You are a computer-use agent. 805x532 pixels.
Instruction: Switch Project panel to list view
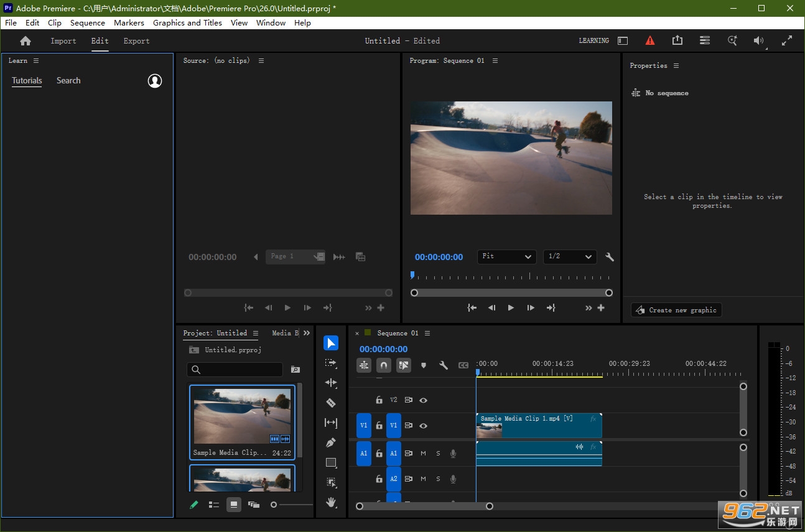point(214,505)
